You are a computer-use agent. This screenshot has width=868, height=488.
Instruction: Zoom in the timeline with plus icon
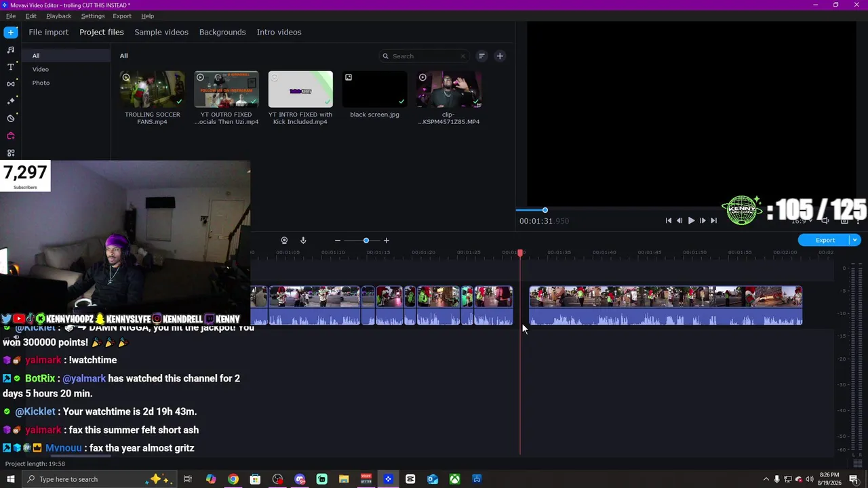click(x=387, y=241)
